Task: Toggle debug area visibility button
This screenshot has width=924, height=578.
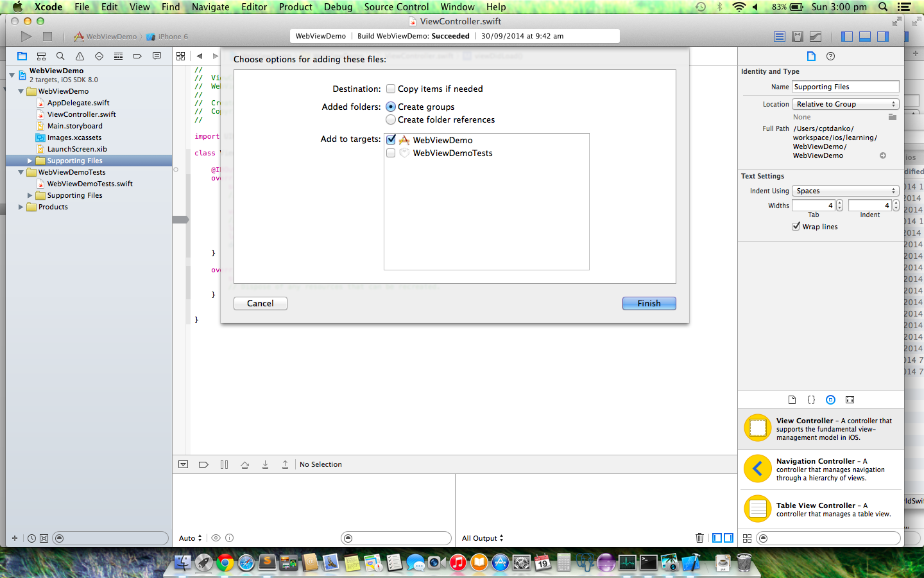Action: (x=183, y=464)
